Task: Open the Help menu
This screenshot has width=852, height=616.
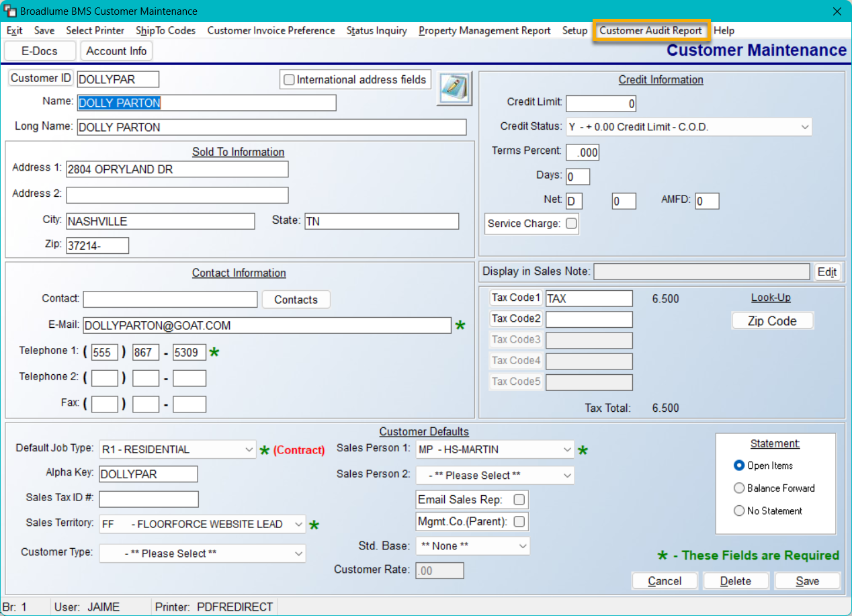Action: point(724,31)
